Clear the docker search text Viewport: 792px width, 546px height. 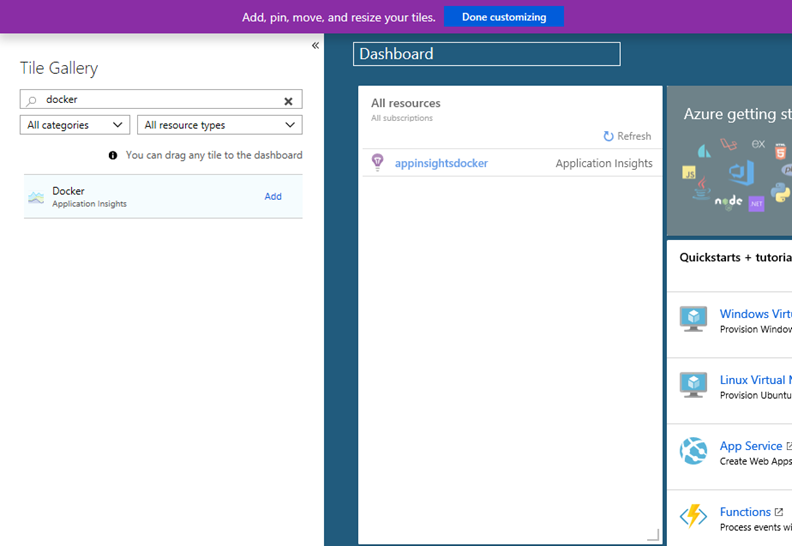(288, 101)
